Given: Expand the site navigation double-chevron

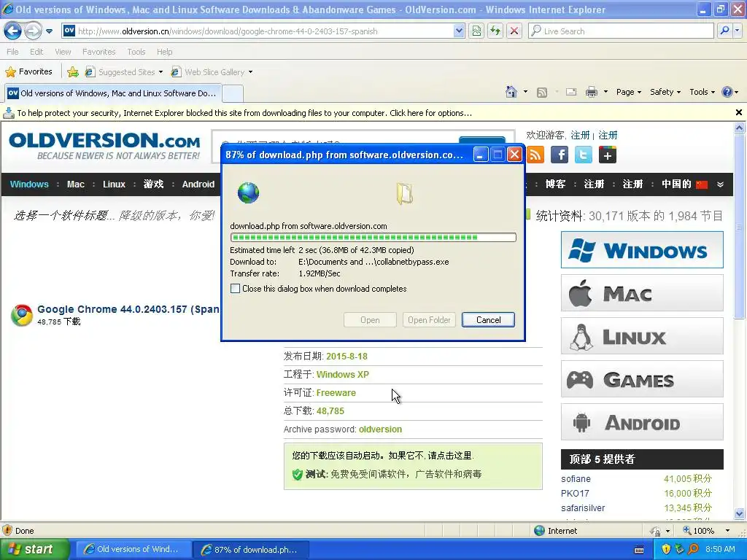Looking at the screenshot, I should click(720, 184).
